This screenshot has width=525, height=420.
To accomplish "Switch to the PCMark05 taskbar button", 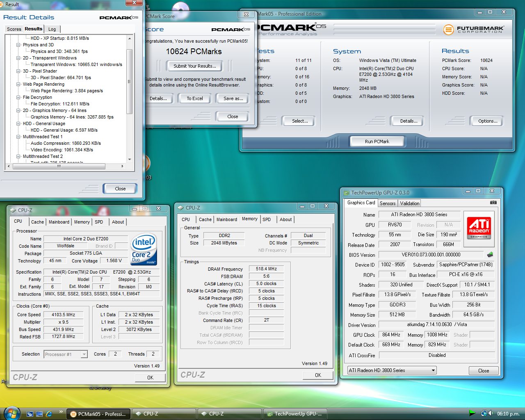I will click(98, 414).
